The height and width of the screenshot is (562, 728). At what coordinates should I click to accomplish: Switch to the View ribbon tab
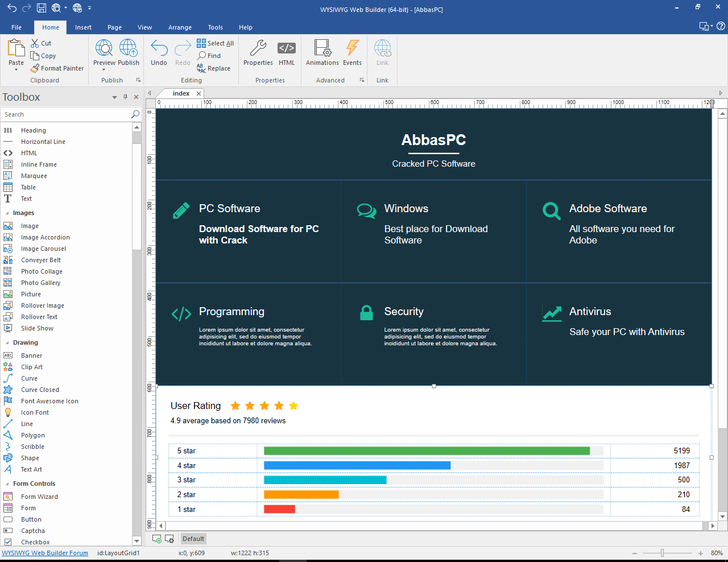click(x=144, y=27)
